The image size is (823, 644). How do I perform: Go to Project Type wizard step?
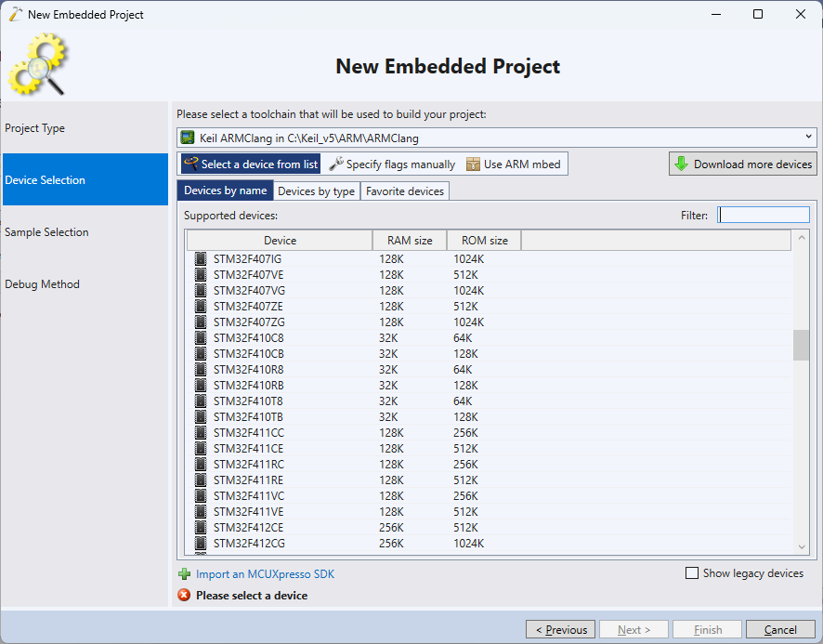[85, 127]
